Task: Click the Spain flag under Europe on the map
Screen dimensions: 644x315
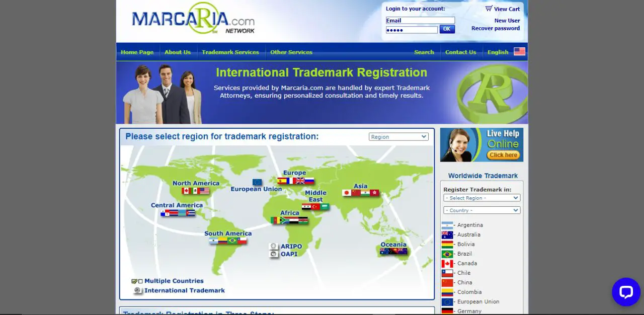Action: 282,181
